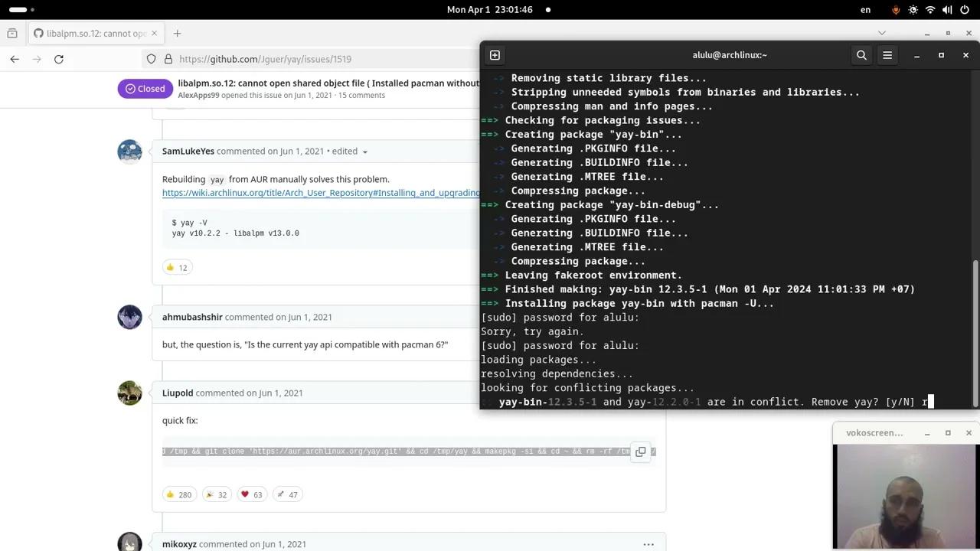Open ahmubashshir's profile link
Image resolution: width=980 pixels, height=551 pixels.
point(192,317)
